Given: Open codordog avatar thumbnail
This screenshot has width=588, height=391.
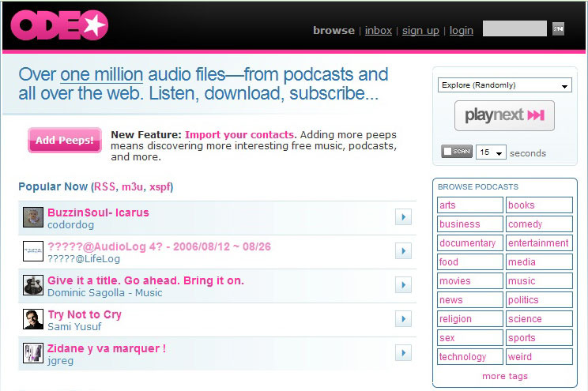Looking at the screenshot, I should 33,217.
